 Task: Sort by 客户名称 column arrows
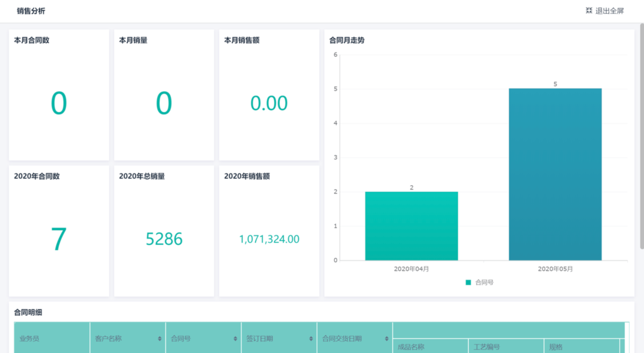[160, 339]
